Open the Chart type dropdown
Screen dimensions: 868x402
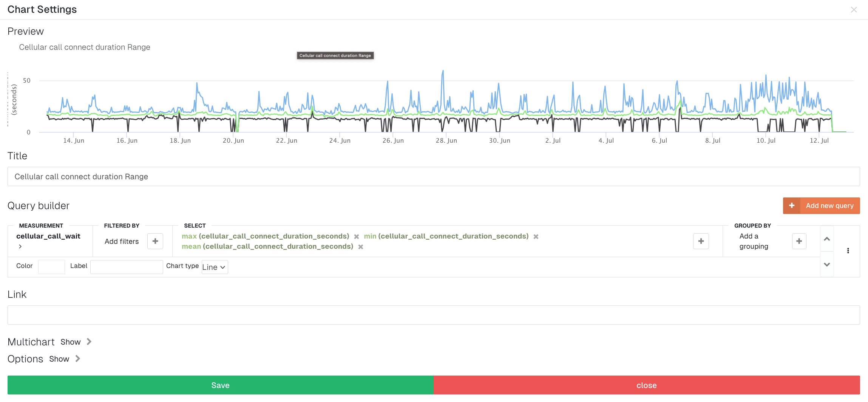(215, 267)
